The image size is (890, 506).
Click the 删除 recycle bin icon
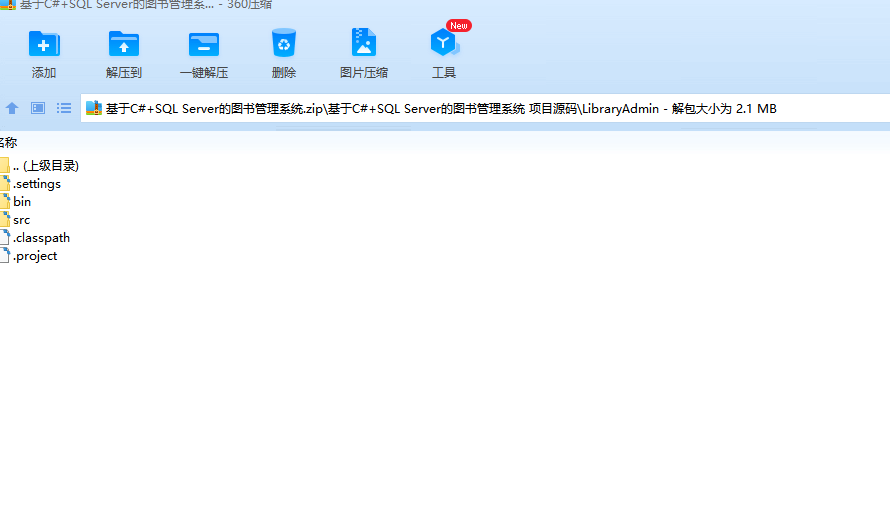[x=284, y=43]
